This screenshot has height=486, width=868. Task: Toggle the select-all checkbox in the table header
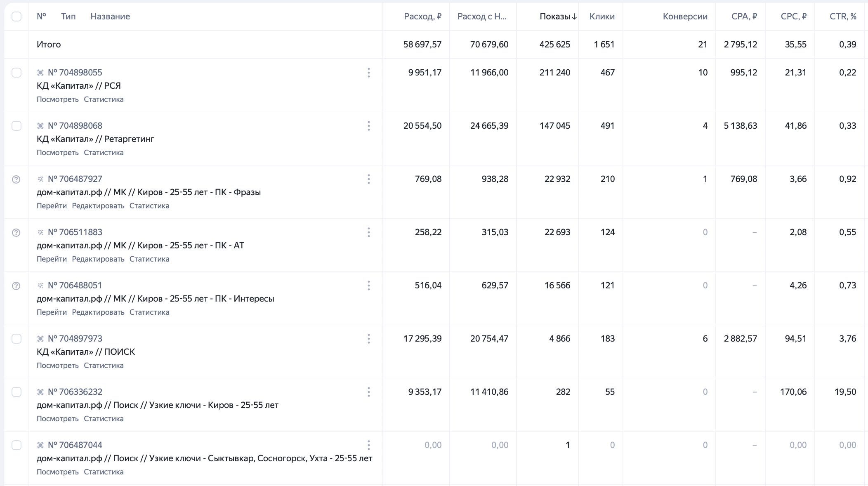[17, 17]
